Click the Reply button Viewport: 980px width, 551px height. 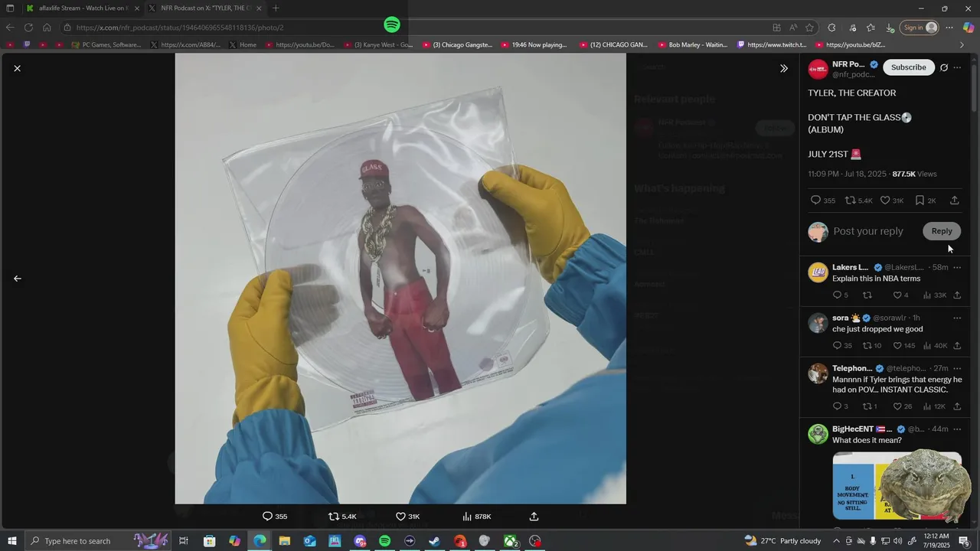[x=942, y=231]
